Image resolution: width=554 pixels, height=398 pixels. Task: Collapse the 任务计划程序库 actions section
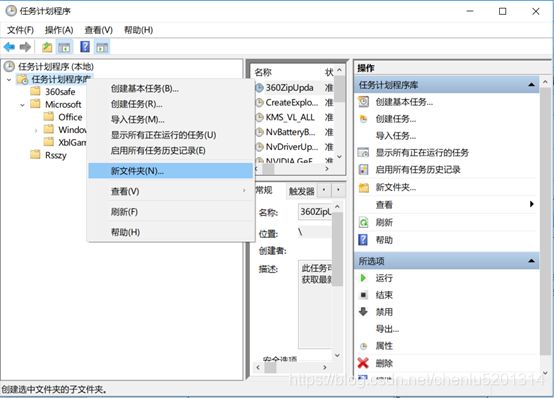[531, 85]
